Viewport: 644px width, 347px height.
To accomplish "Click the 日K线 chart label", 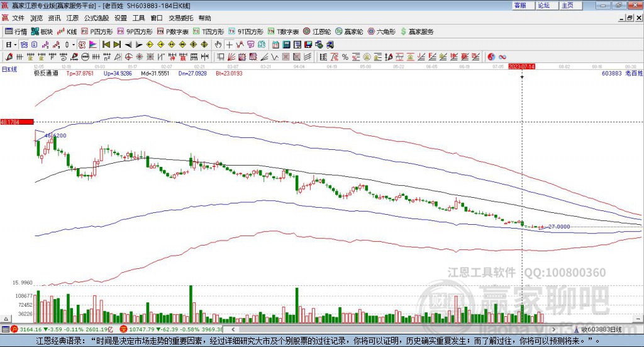I will [9, 69].
